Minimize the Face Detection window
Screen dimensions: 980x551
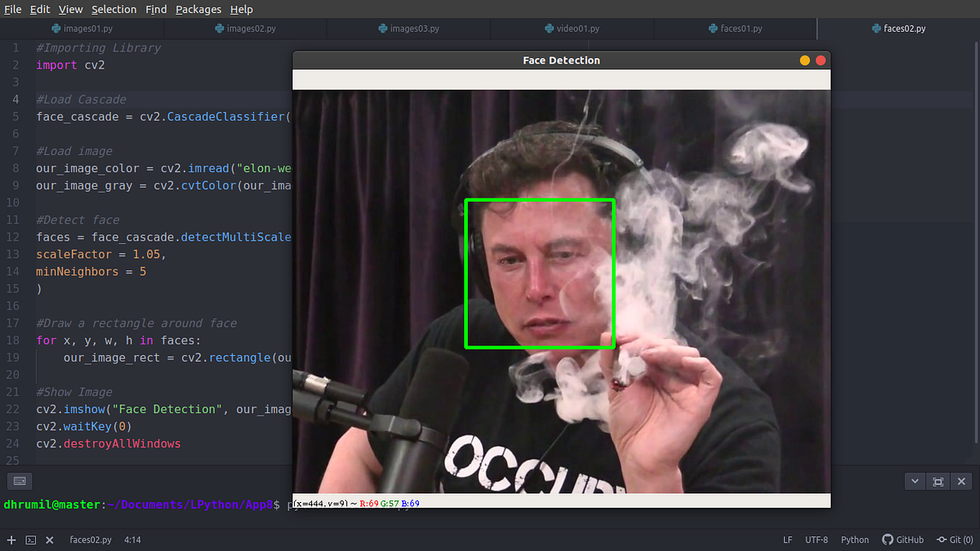pos(804,60)
